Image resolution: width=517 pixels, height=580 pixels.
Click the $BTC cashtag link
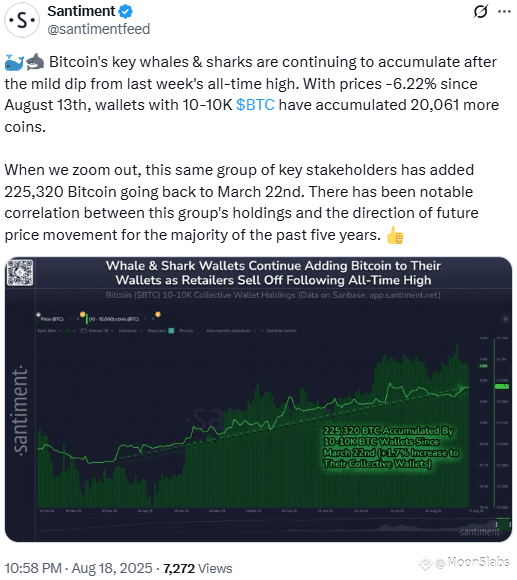pyautogui.click(x=255, y=105)
